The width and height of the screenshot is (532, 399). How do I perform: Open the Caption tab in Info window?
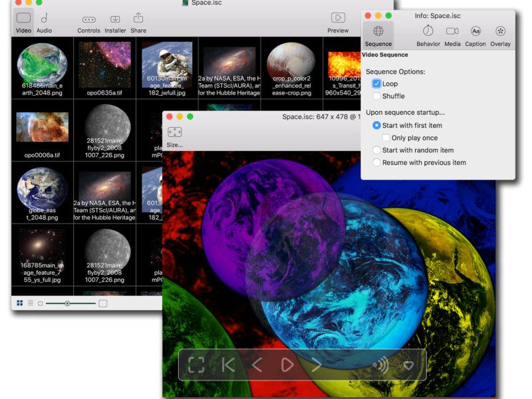(x=475, y=36)
